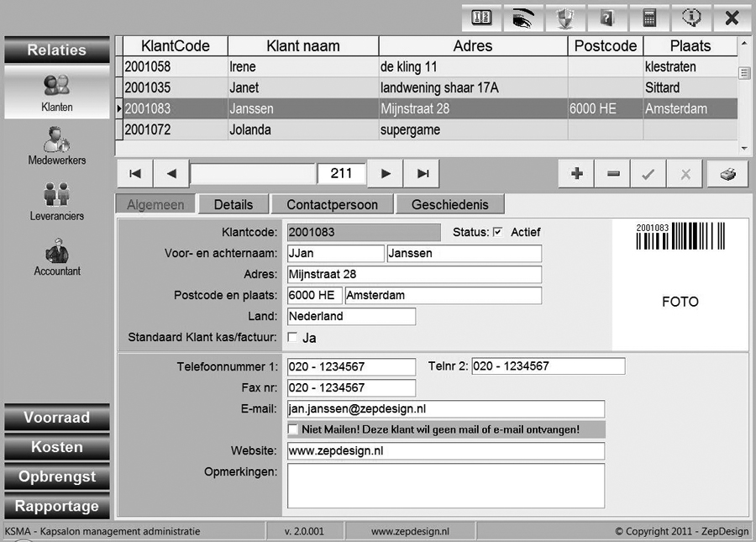
Task: Click the Voorraad button
Action: click(56, 417)
